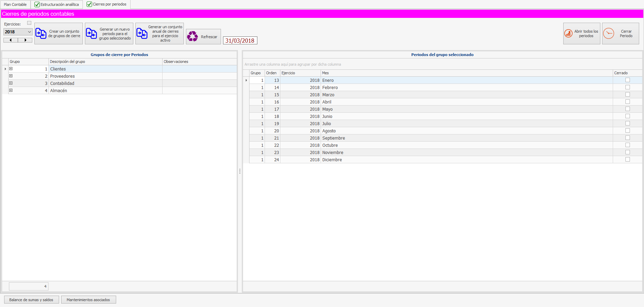Click the 'Abrir todos los periodos' icon
Viewport: 644px width, 307px height.
click(568, 34)
